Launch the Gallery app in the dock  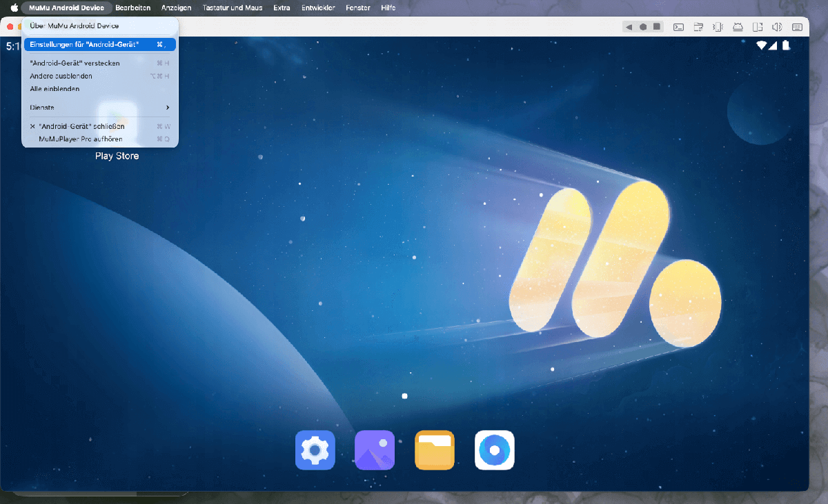click(x=375, y=450)
